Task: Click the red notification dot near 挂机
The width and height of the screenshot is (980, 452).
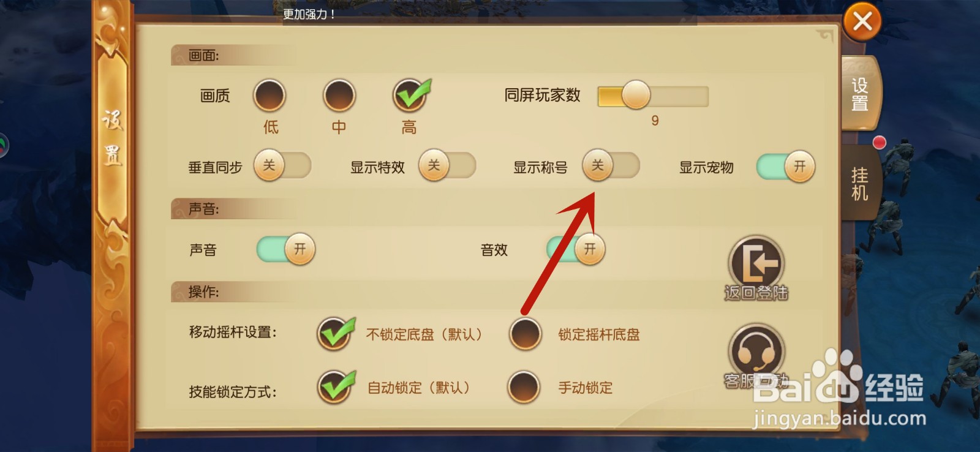Action: tap(879, 143)
